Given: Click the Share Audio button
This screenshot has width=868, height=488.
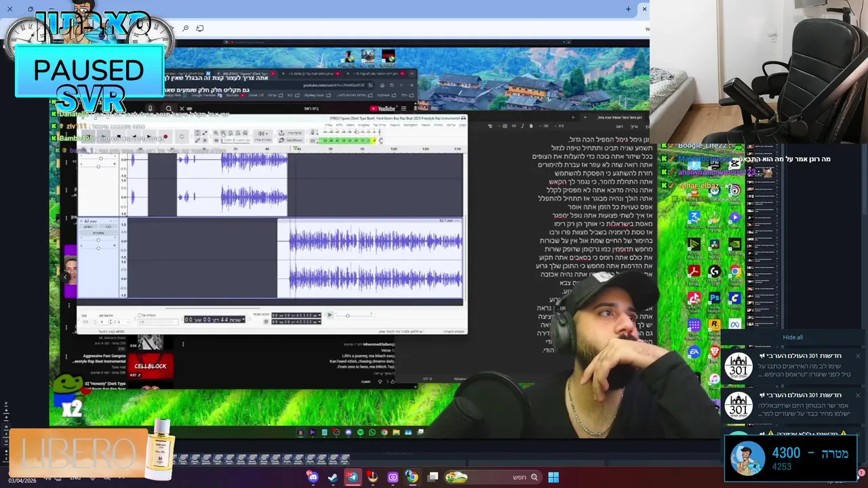Looking at the screenshot, I should [x=291, y=133].
